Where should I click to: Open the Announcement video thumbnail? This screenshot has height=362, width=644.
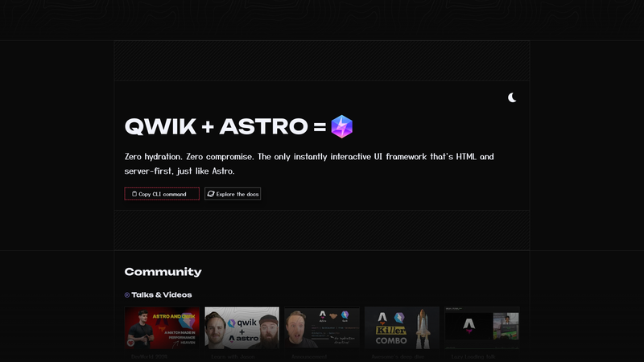pos(322,328)
